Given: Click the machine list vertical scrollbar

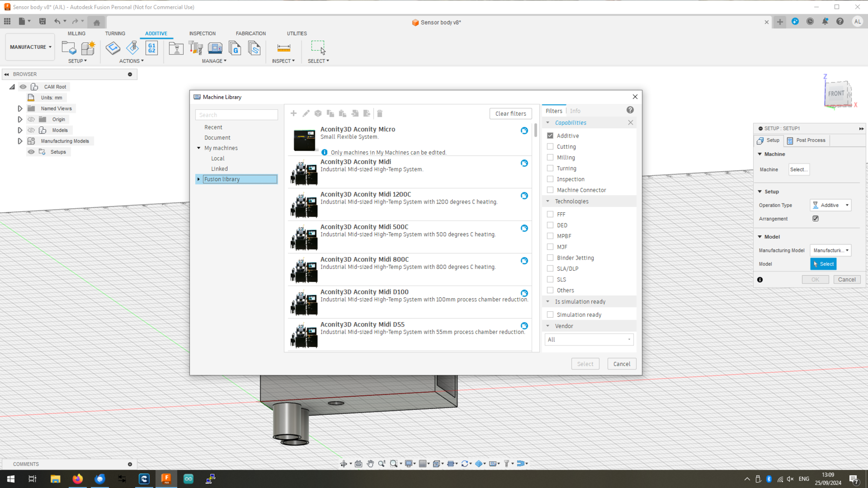Looking at the screenshot, I should pos(536,131).
